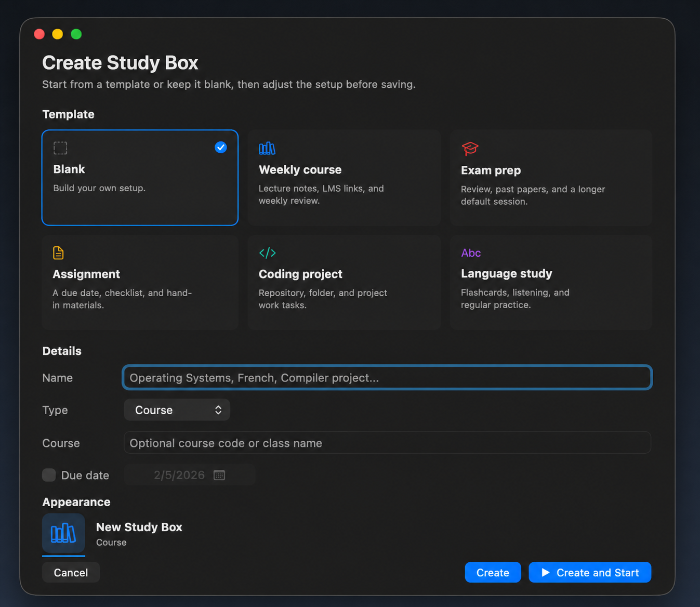The width and height of the screenshot is (700, 607).
Task: Click the code brackets Coding project icon
Action: coord(268,253)
